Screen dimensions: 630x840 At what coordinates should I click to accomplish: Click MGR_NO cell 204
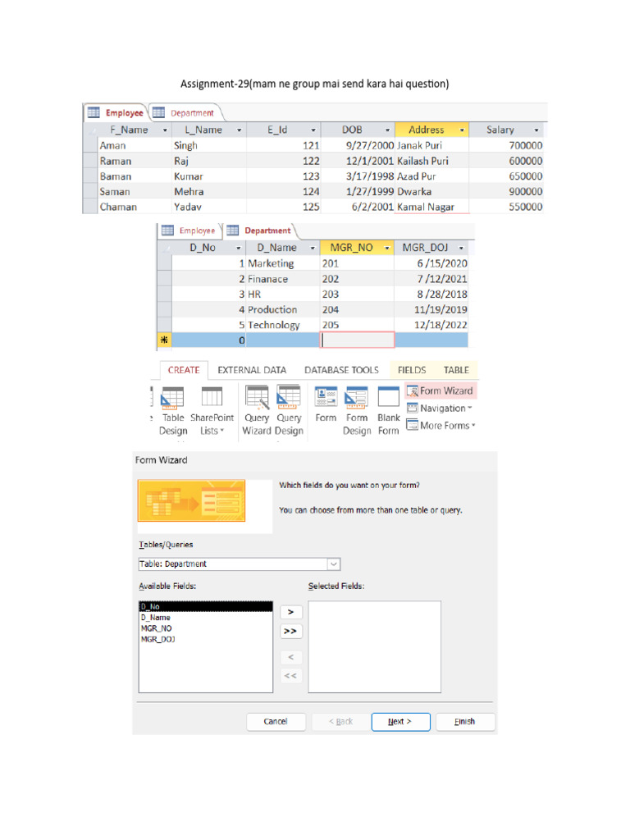point(357,309)
